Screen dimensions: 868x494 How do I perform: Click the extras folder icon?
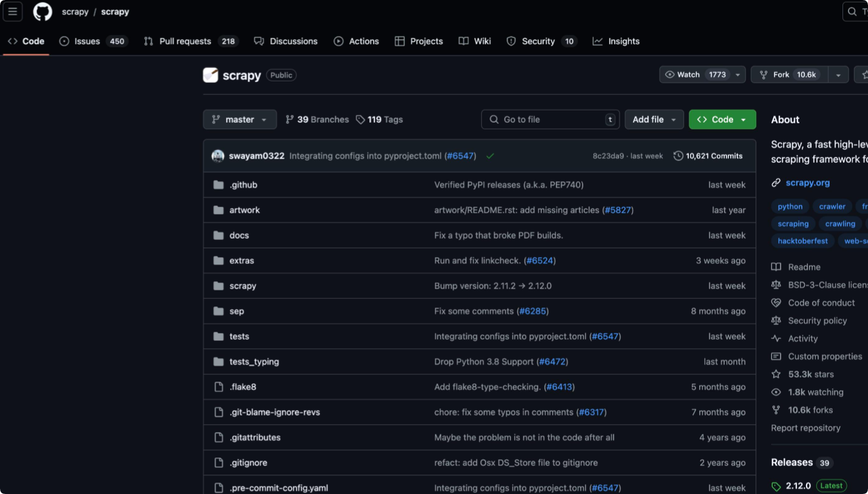coord(219,261)
